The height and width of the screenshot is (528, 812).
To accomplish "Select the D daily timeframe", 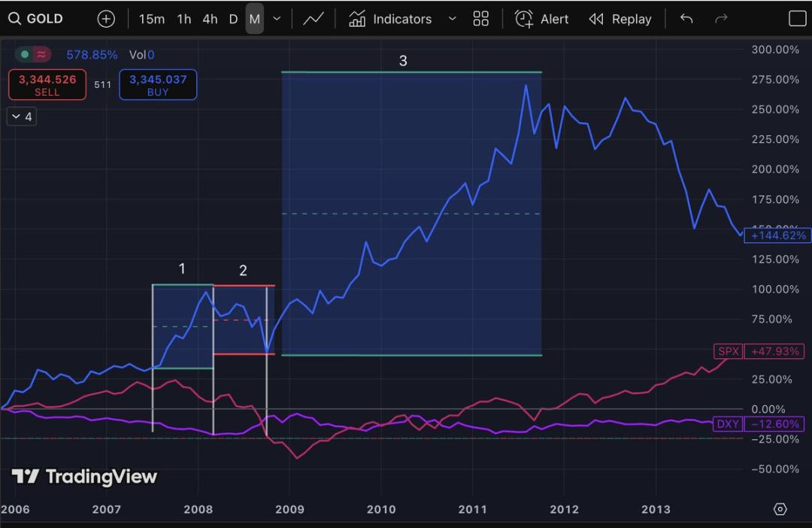I will coord(233,19).
